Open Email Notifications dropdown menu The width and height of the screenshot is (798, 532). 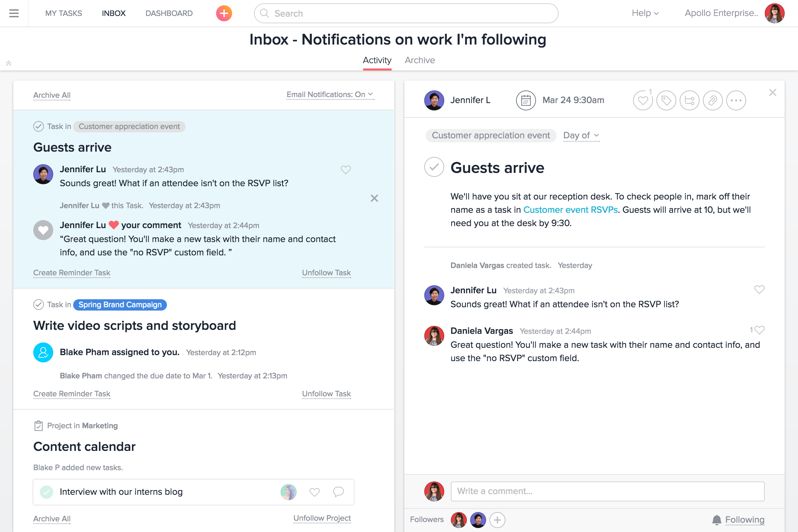[330, 94]
